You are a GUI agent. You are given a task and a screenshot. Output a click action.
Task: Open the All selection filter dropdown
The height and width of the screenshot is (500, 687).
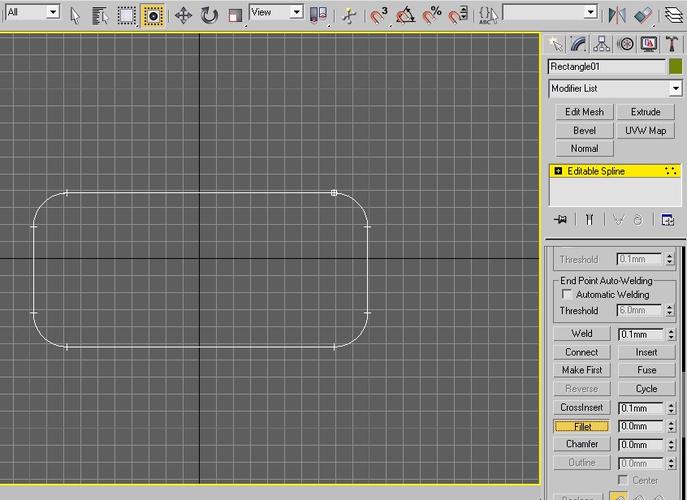[52, 12]
